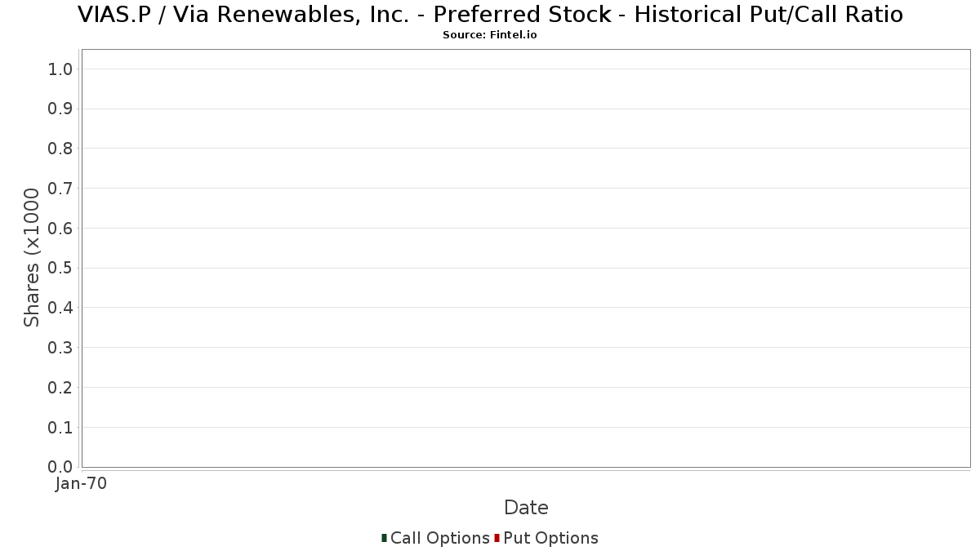Screen dimensions: 980x551
Task: Click the red Put Options legend swatch
Action: pos(497,538)
